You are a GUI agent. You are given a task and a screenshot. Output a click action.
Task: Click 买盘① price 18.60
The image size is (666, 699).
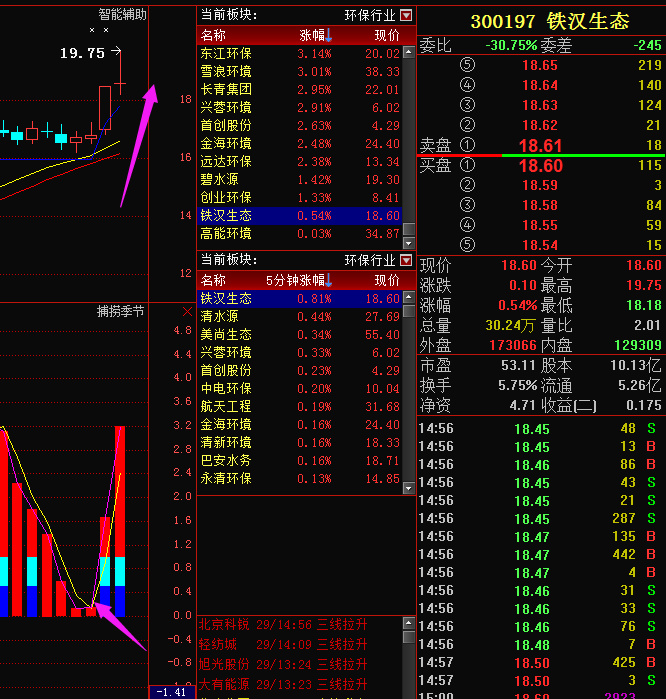coord(540,166)
